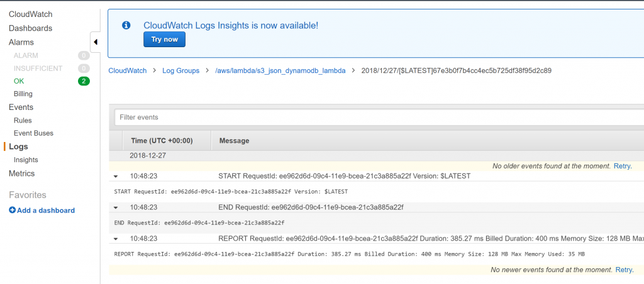Click the expanded REPORT detail text with Max Memory Used

(x=350, y=254)
